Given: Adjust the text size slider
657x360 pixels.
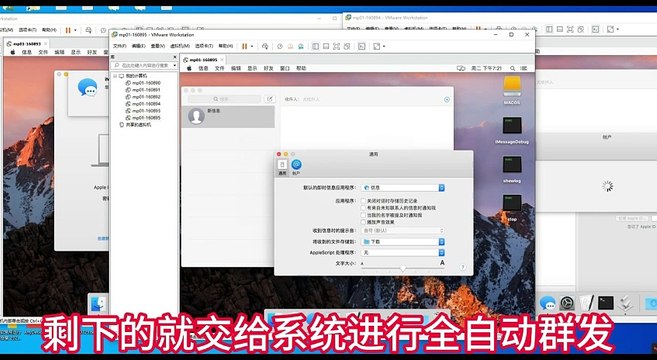Looking at the screenshot, I should 403,268.
